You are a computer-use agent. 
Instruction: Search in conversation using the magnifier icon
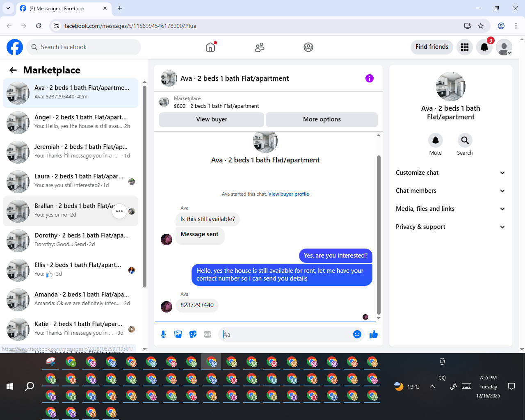[x=465, y=140]
